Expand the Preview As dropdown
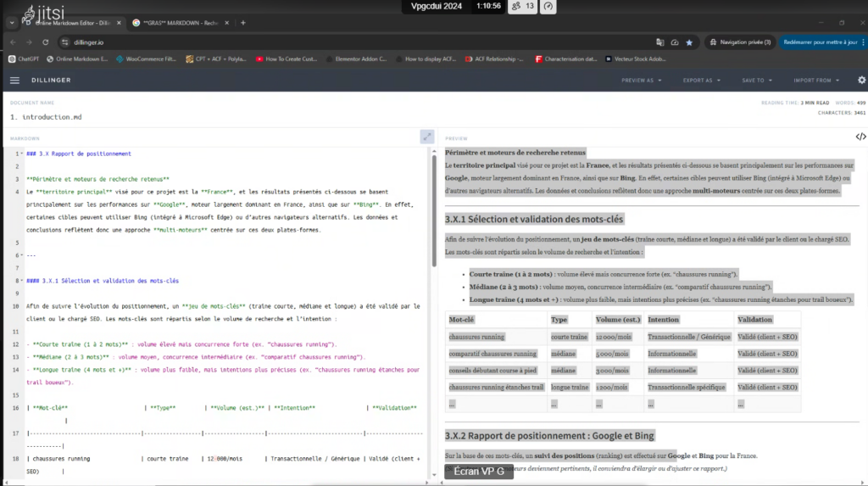The height and width of the screenshot is (486, 868). coord(642,81)
